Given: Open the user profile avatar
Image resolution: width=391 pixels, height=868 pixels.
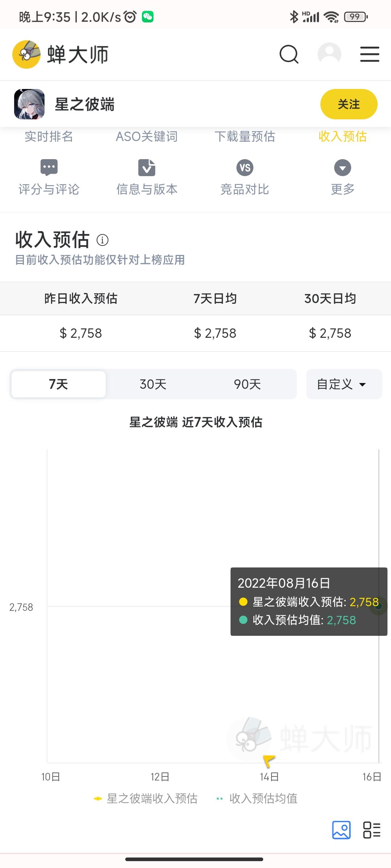Looking at the screenshot, I should [x=329, y=54].
